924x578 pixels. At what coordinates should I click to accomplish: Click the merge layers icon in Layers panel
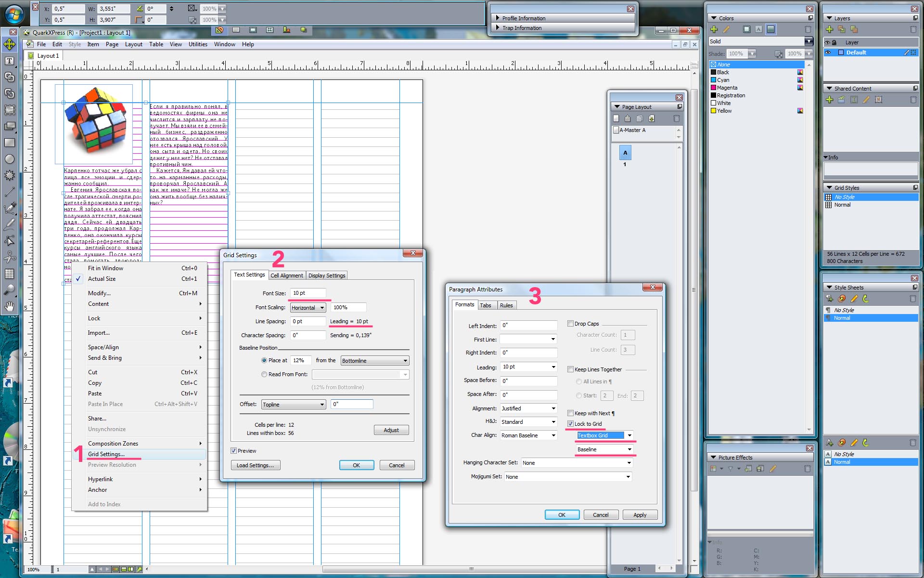tap(854, 29)
